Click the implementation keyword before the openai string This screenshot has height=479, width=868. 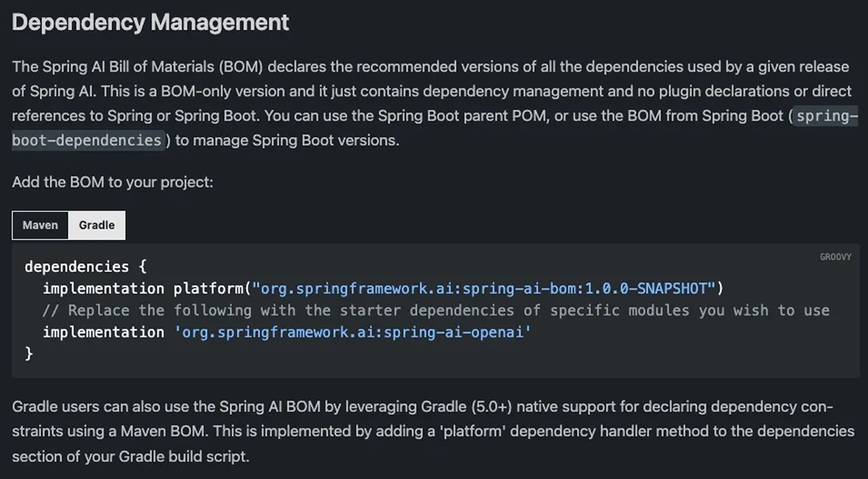(x=103, y=333)
